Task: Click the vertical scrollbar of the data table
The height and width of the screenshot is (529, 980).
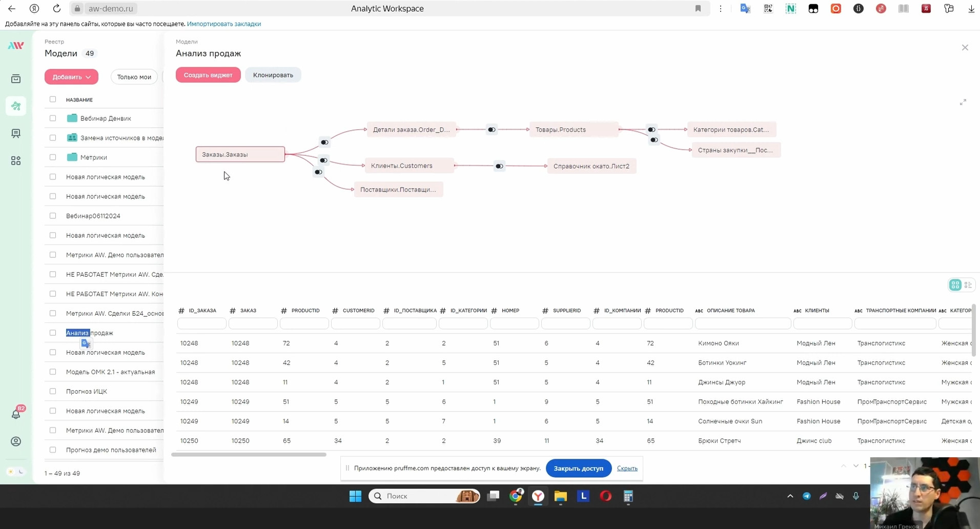Action: 973,331
